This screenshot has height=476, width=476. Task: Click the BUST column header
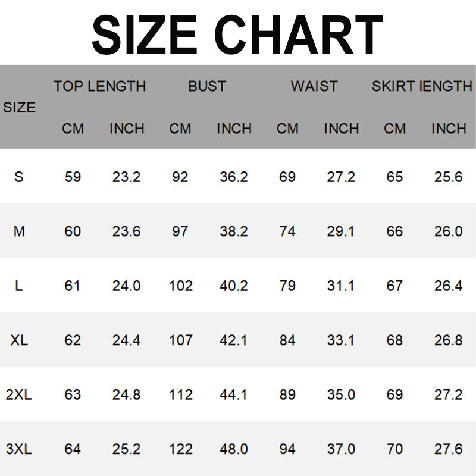pos(206,86)
